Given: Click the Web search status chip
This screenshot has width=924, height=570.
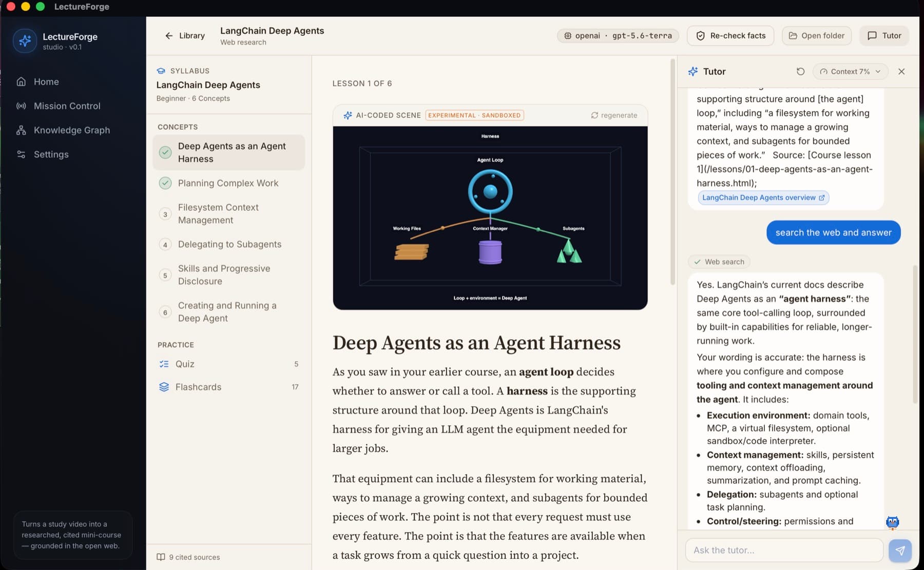Looking at the screenshot, I should (719, 262).
